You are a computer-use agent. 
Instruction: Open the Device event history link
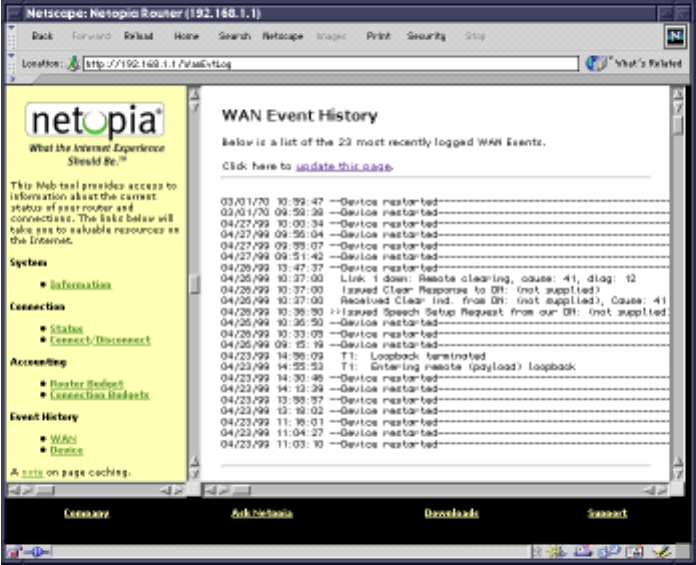66,450
